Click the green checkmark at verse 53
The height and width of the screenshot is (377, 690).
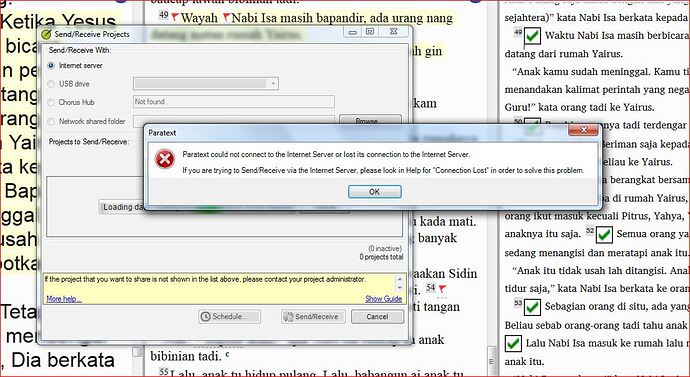[532, 307]
